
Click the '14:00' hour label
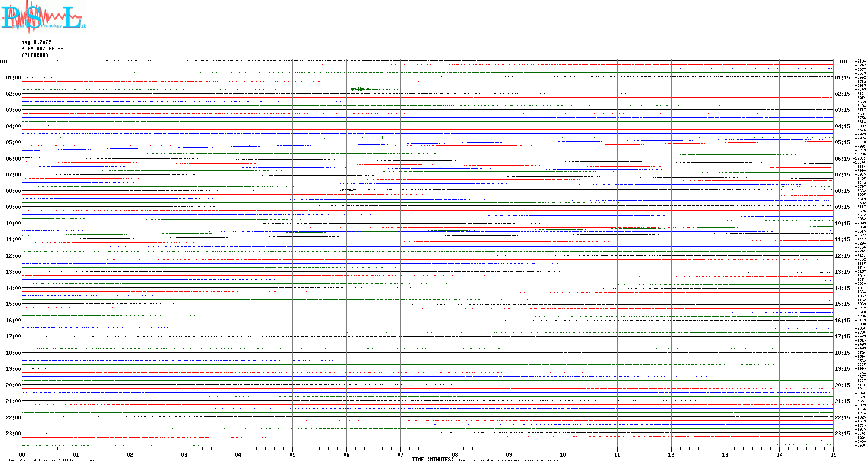pos(13,288)
